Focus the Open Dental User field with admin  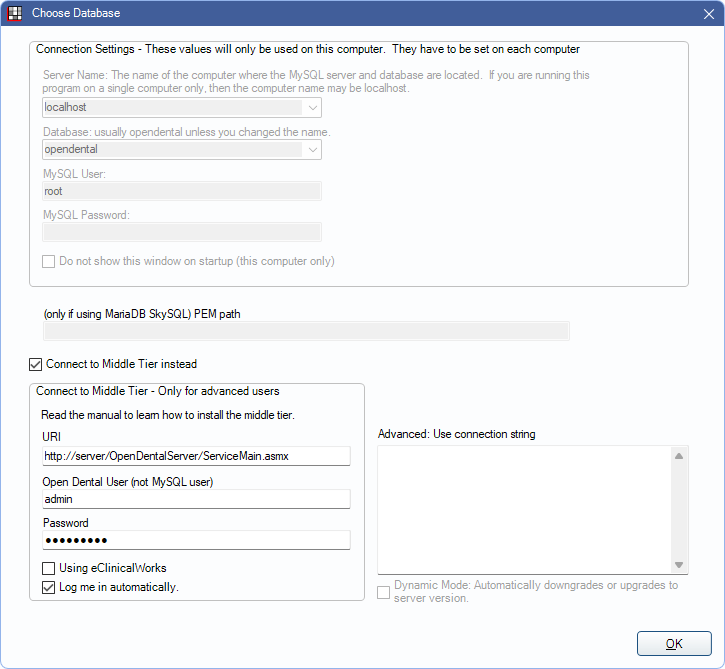196,499
